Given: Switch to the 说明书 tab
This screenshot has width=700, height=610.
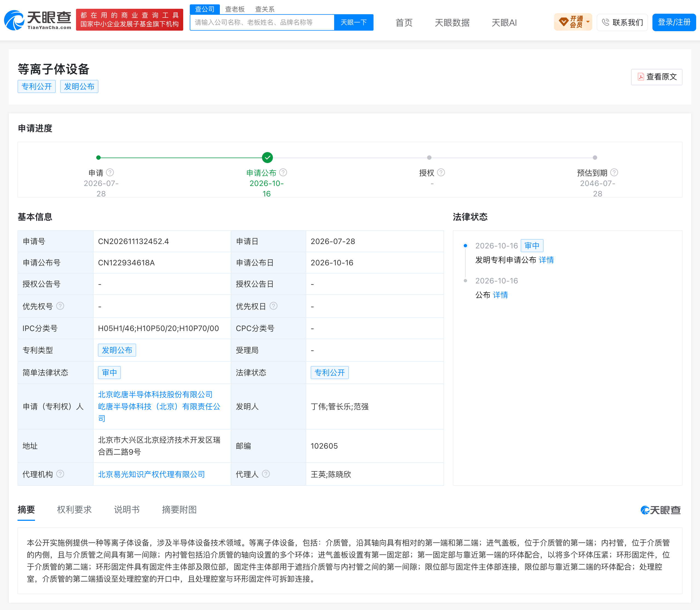Looking at the screenshot, I should [x=127, y=510].
